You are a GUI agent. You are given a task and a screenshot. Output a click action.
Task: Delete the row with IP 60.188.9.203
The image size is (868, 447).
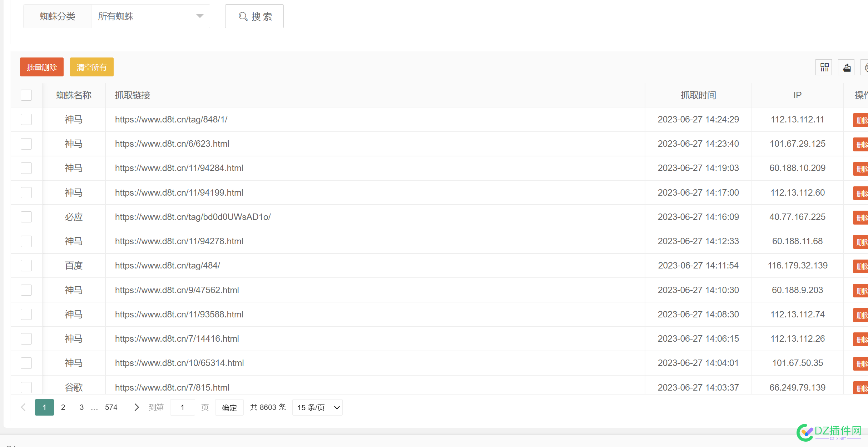click(860, 291)
